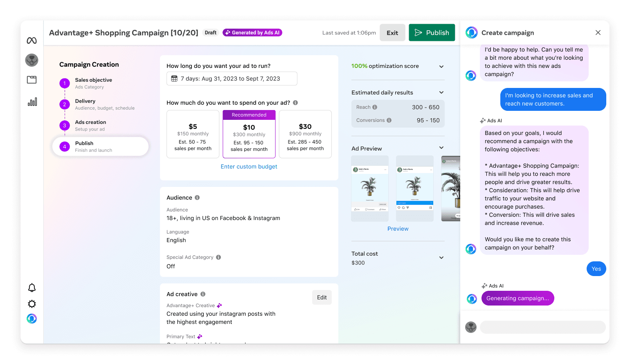Click the Exit button
The width and height of the screenshot is (630, 364).
(x=392, y=33)
